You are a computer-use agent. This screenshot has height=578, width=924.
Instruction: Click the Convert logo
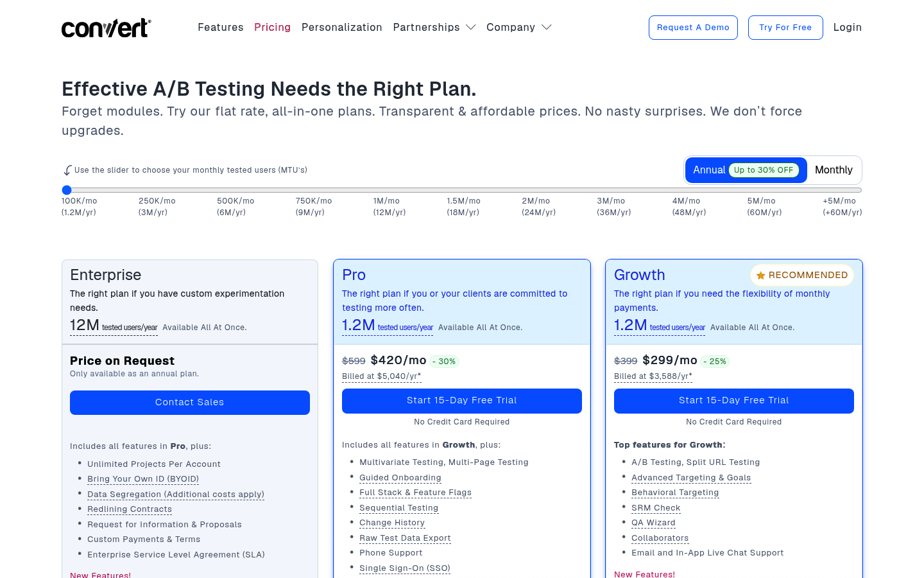[107, 28]
